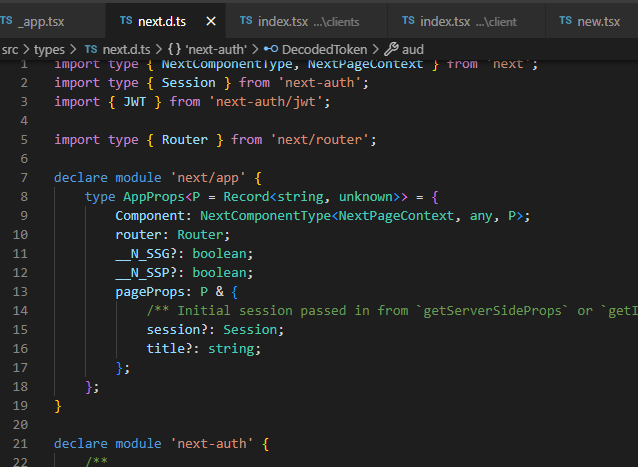Click line number 21 in gutter
The width and height of the screenshot is (638, 467).
[x=20, y=443]
